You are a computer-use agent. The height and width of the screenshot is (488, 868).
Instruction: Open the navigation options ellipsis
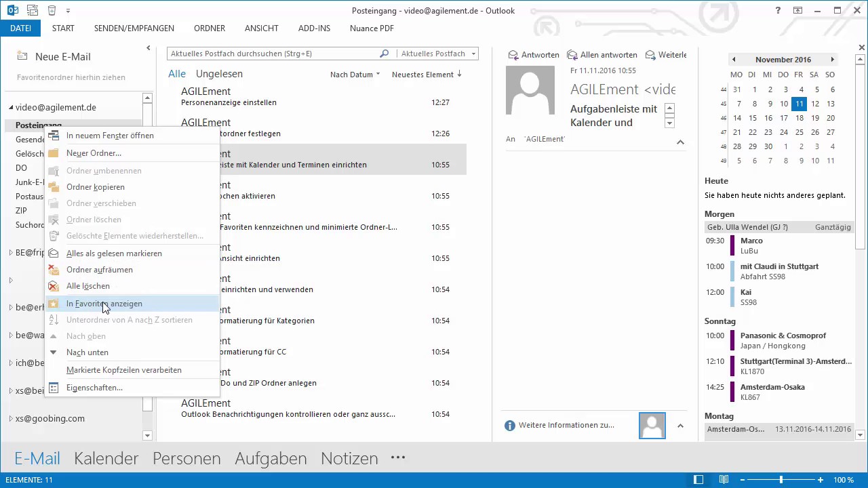pos(398,457)
